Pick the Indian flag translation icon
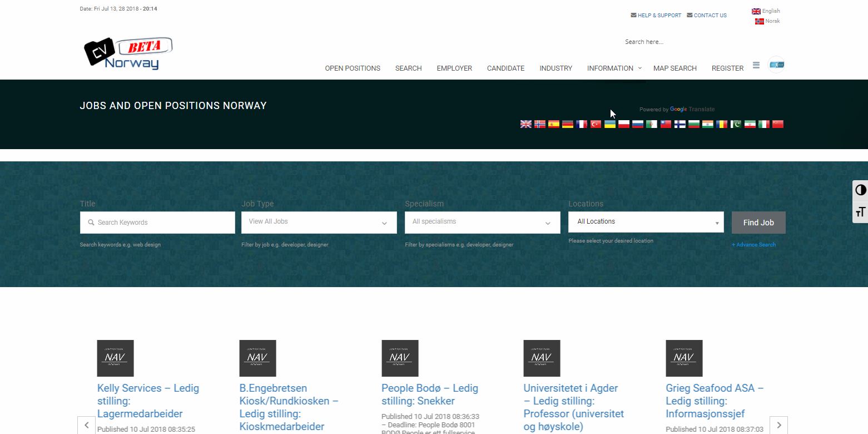Screen dimensions: 868x434 [x=708, y=124]
